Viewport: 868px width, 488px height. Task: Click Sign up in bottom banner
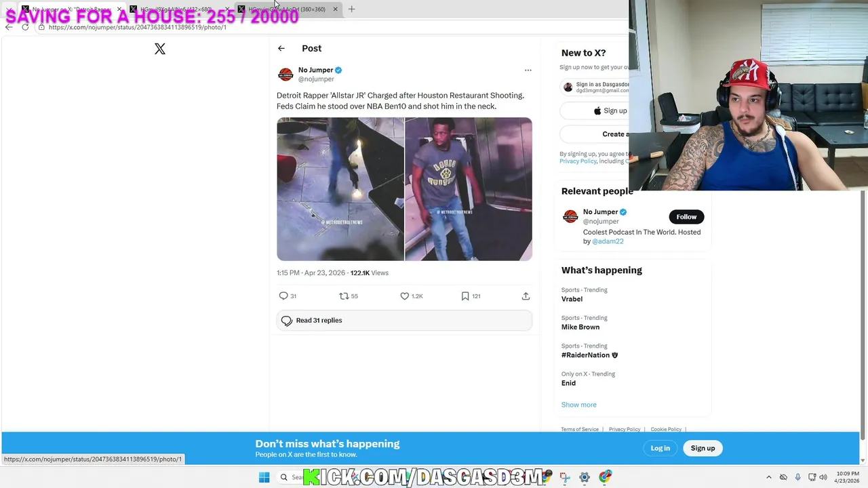[x=703, y=448]
